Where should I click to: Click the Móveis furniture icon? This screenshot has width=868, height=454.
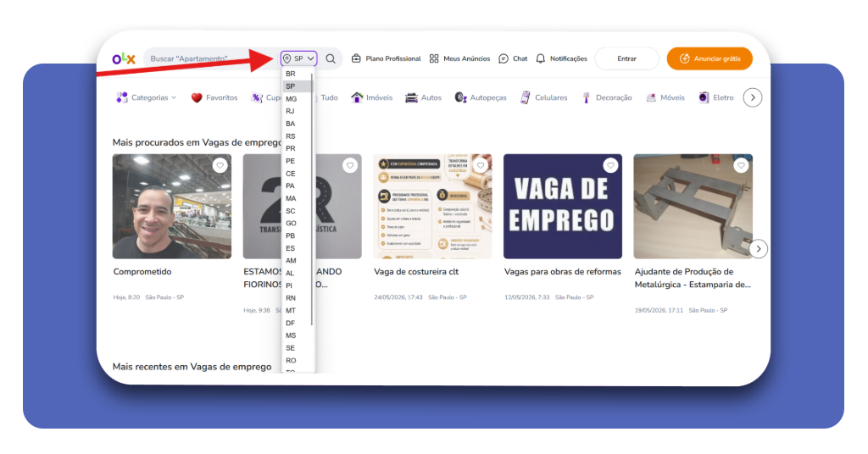coord(651,98)
